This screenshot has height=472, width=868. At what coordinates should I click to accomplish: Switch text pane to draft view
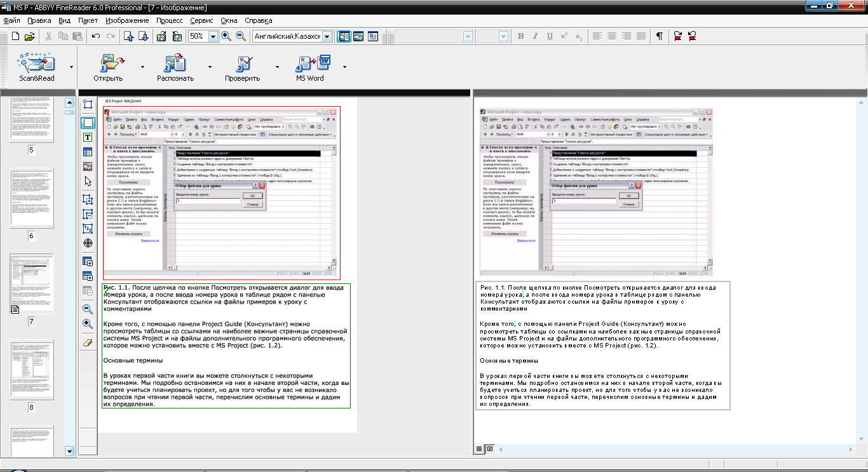tap(480, 449)
